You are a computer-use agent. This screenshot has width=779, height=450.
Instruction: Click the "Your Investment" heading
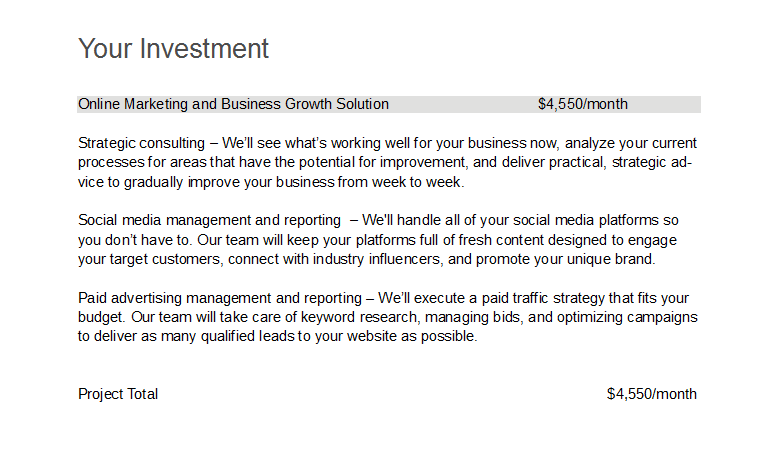tap(173, 49)
